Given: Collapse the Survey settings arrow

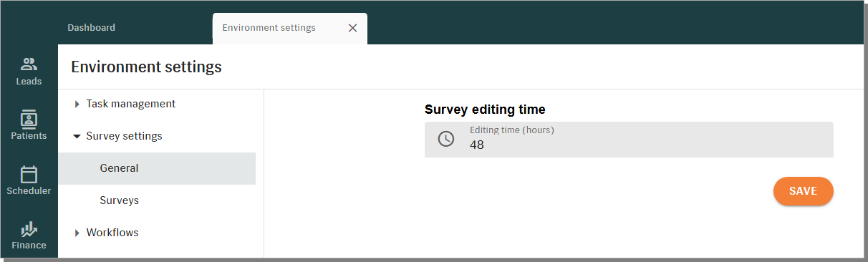Looking at the screenshot, I should tap(77, 136).
